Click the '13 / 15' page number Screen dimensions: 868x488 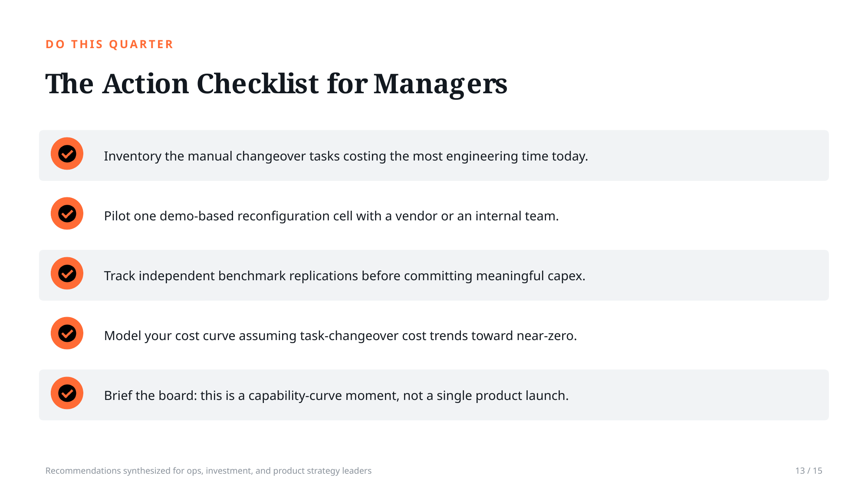point(809,471)
